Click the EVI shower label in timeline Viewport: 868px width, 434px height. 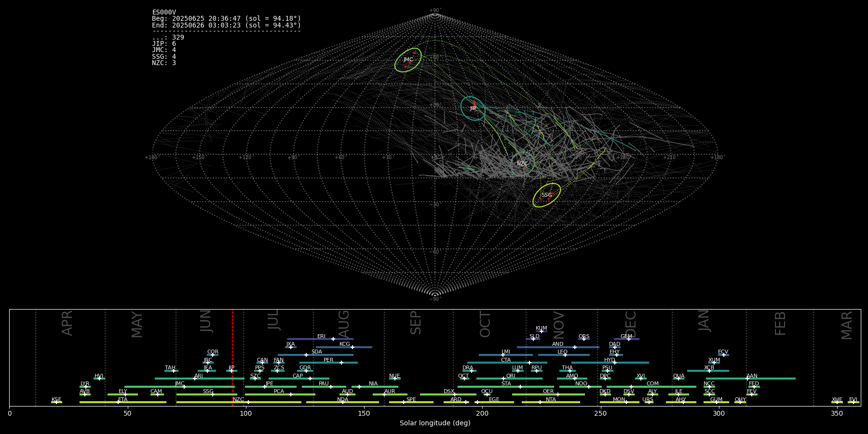(x=854, y=400)
